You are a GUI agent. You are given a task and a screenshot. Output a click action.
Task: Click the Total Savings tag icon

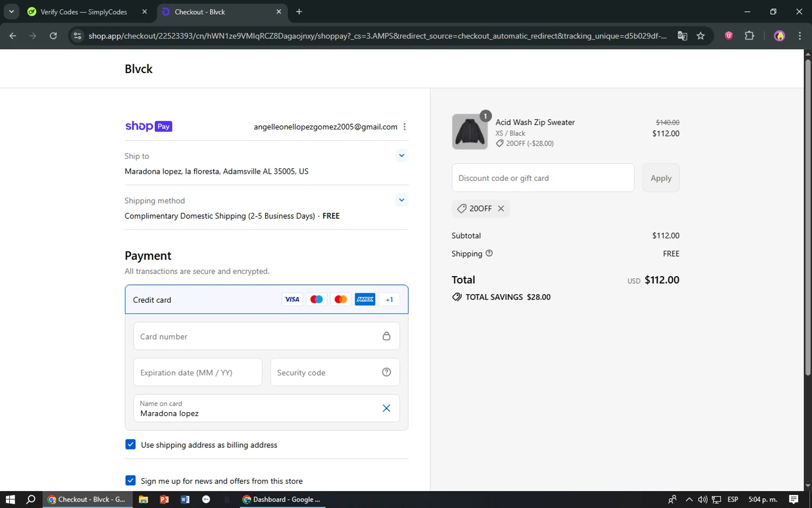[457, 297]
